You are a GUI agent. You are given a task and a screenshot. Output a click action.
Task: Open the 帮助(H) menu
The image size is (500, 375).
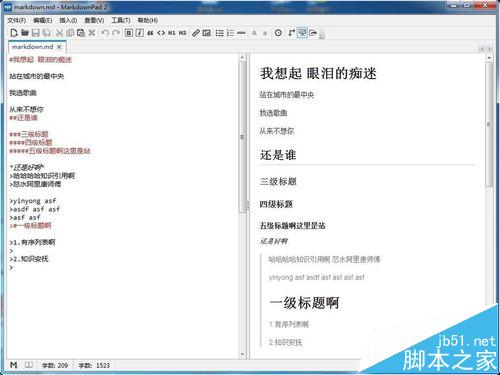147,20
